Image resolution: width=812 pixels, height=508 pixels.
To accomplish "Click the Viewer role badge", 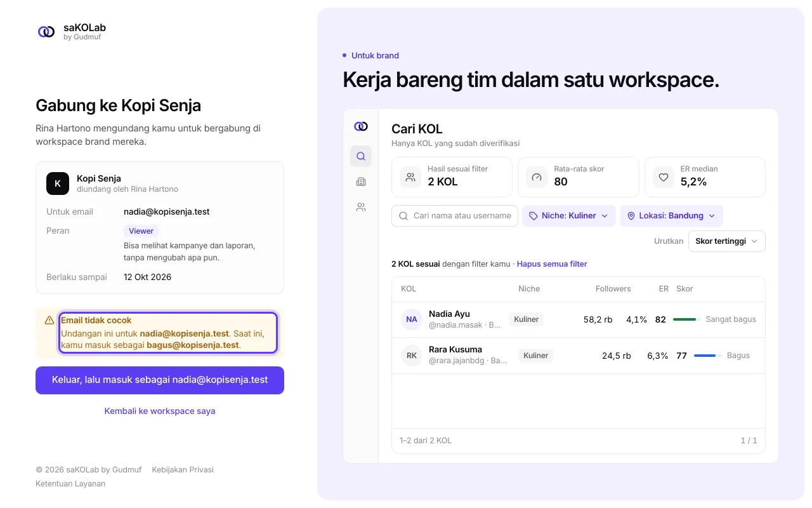I will (141, 231).
